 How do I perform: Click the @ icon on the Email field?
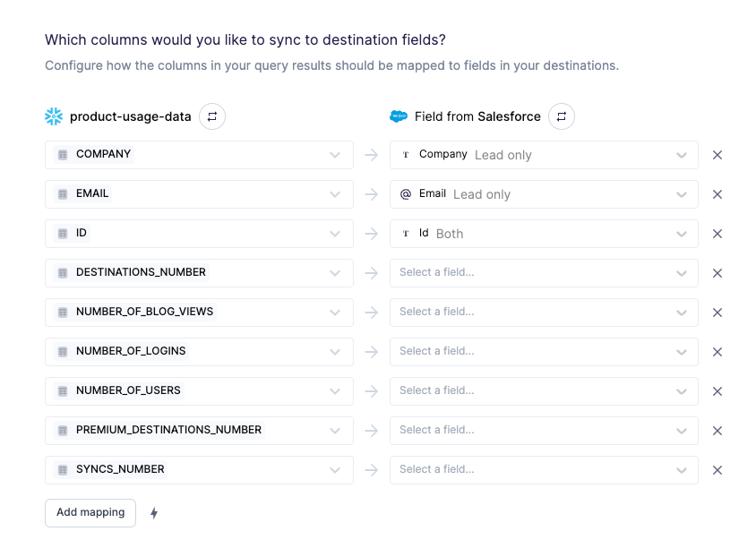coord(406,193)
